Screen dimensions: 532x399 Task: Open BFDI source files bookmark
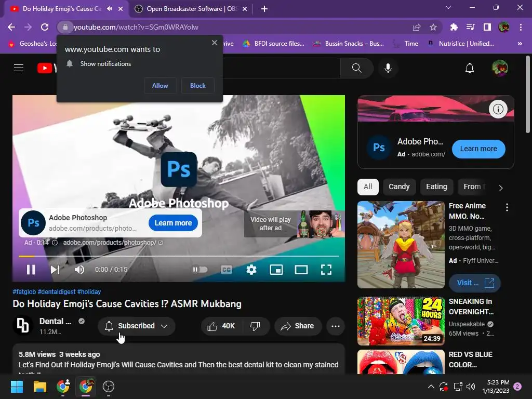click(x=273, y=44)
